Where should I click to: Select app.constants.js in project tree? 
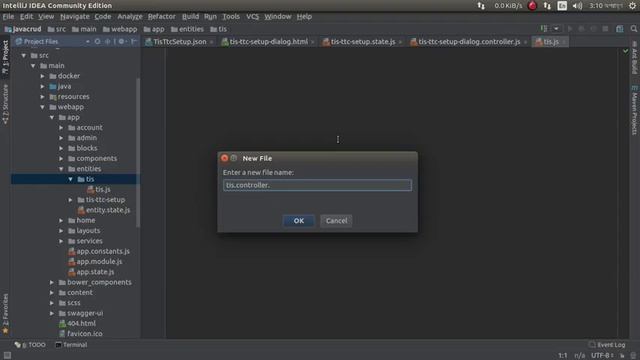[99, 251]
